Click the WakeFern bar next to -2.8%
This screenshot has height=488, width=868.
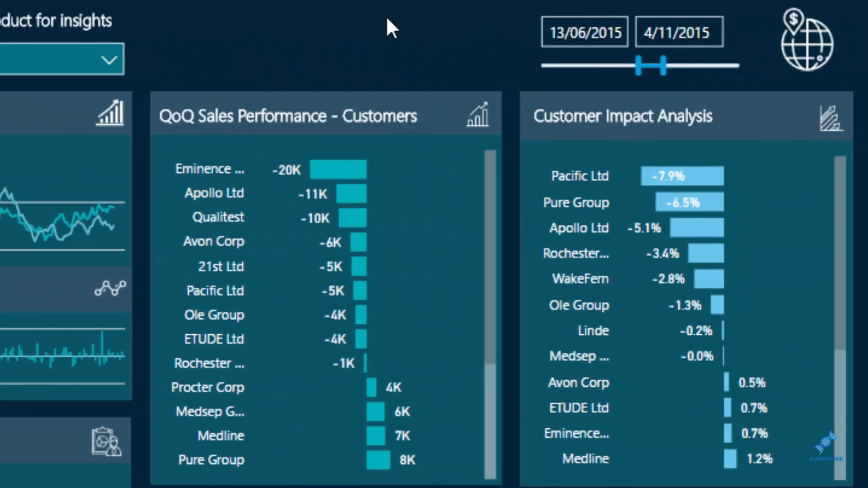[x=709, y=279]
